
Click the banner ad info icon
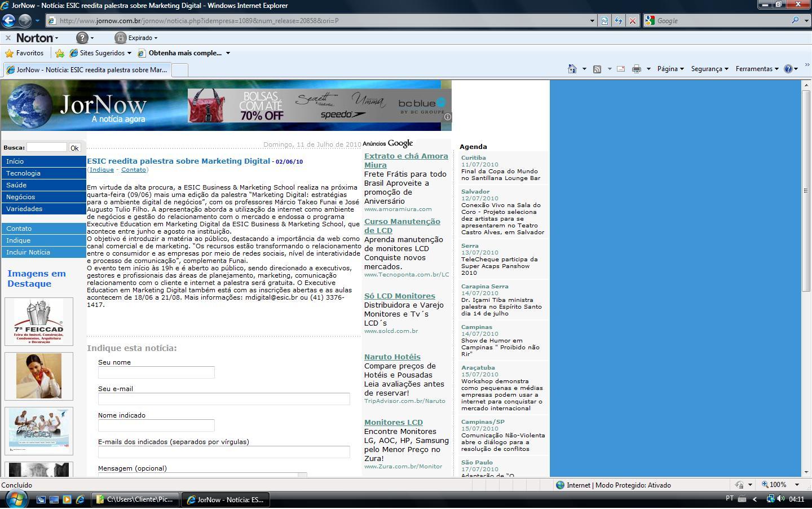click(x=448, y=117)
